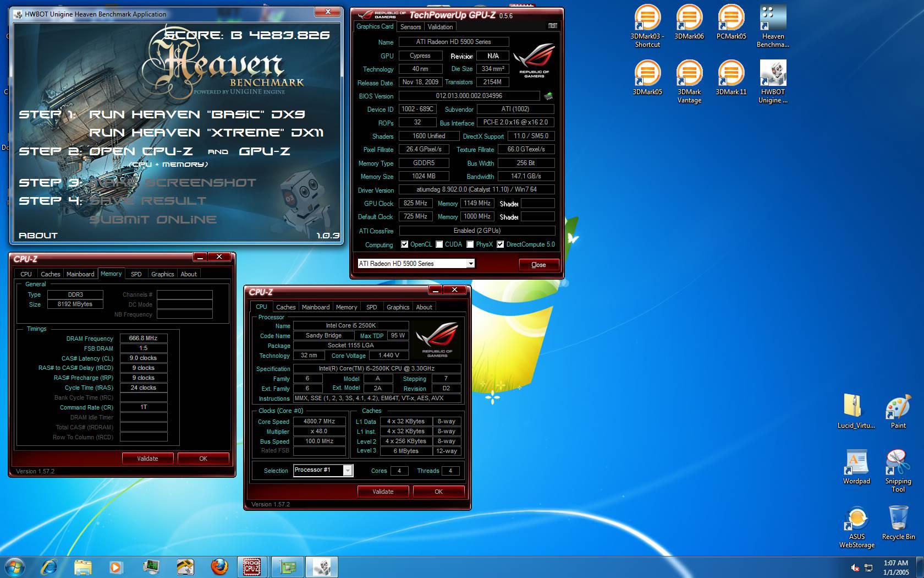Launch Firefox from the taskbar

(x=219, y=567)
